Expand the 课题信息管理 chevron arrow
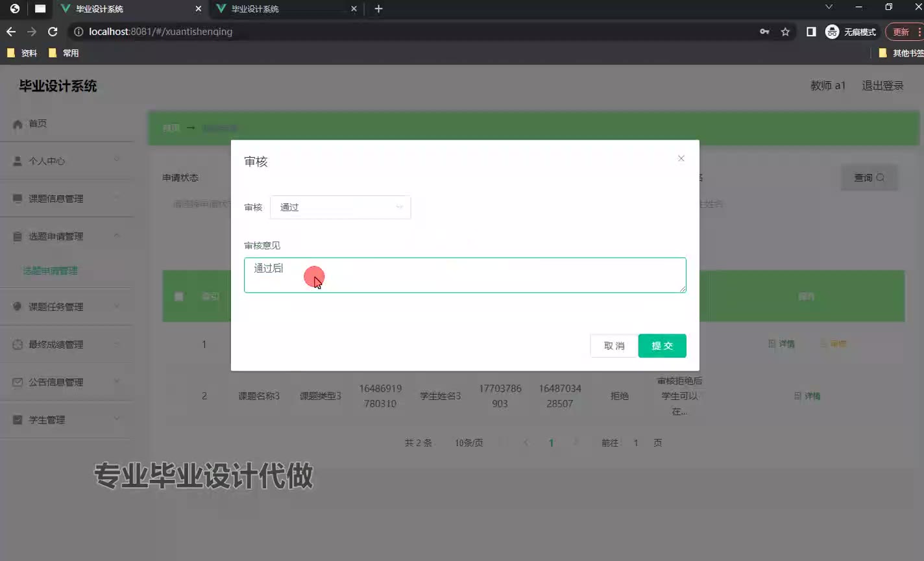 (117, 197)
